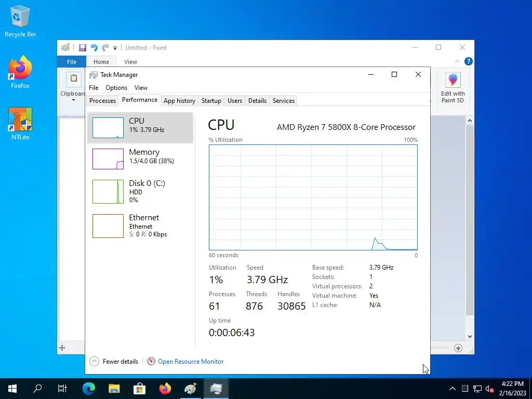Click the network icon in system tray
Screen dimensions: 532x399
tap(477, 389)
